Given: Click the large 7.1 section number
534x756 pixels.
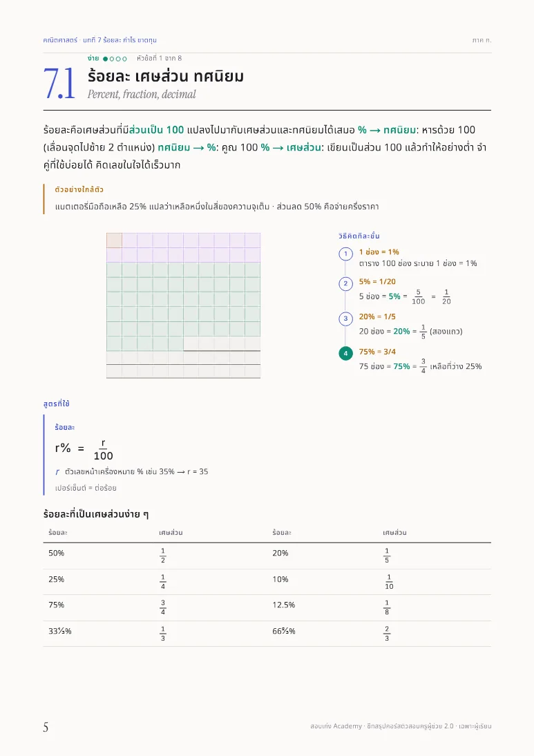Looking at the screenshot, I should tap(59, 84).
